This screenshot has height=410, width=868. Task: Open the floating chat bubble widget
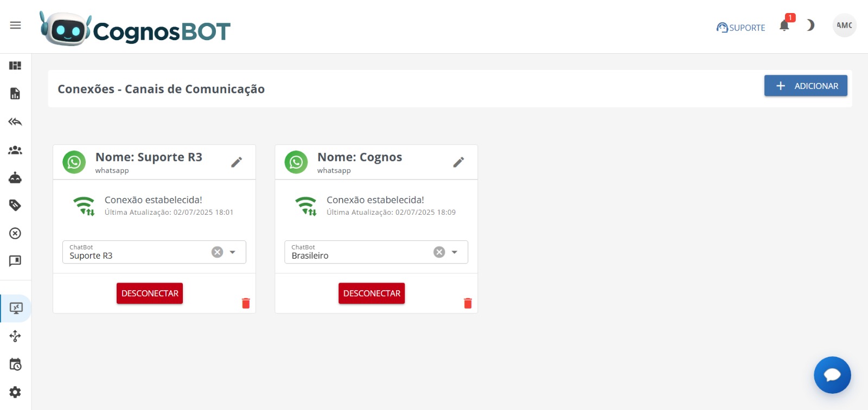click(x=832, y=375)
